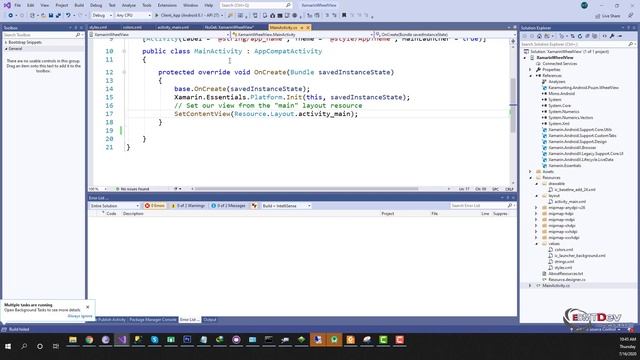Viewport: 640px width, 360px height.
Task: Click the Home icon in Solution Explorer
Action: (539, 36)
